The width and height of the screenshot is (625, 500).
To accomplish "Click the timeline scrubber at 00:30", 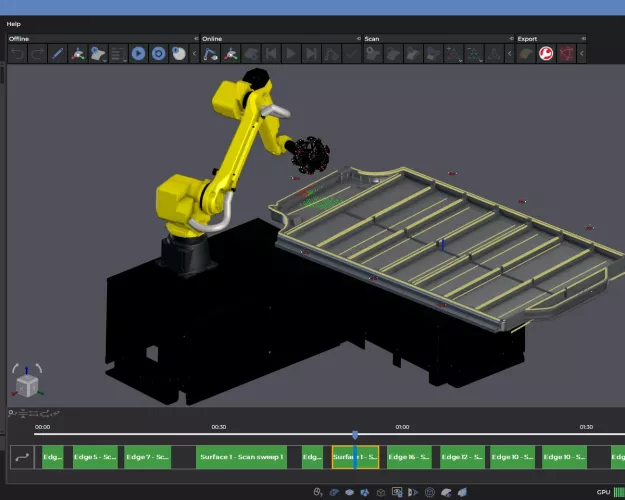I will point(218,433).
